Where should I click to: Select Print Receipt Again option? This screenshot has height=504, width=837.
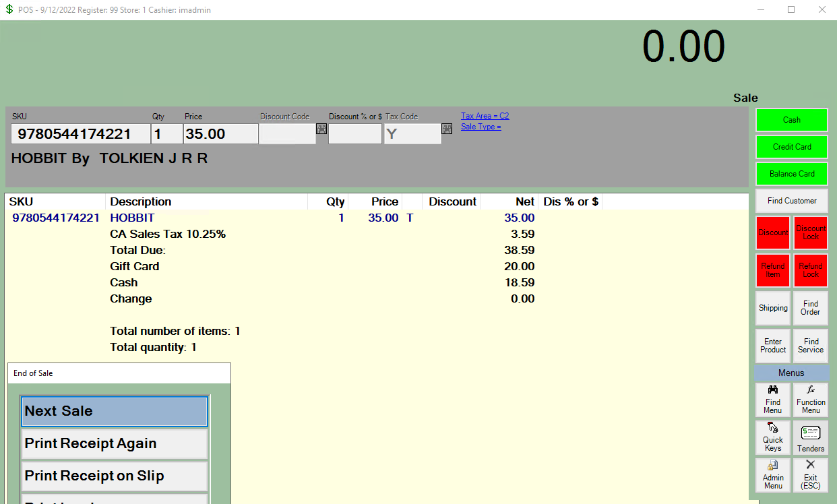point(115,443)
